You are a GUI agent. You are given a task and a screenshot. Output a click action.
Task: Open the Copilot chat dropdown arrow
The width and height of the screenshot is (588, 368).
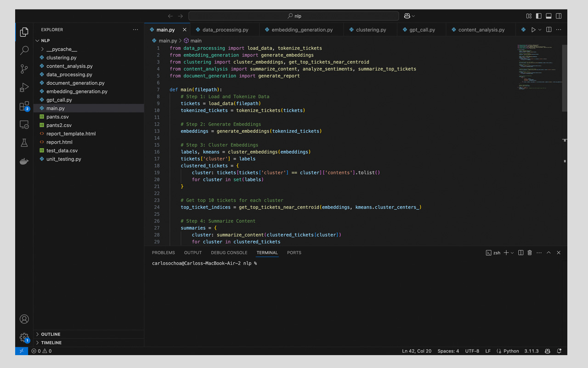pos(413,16)
